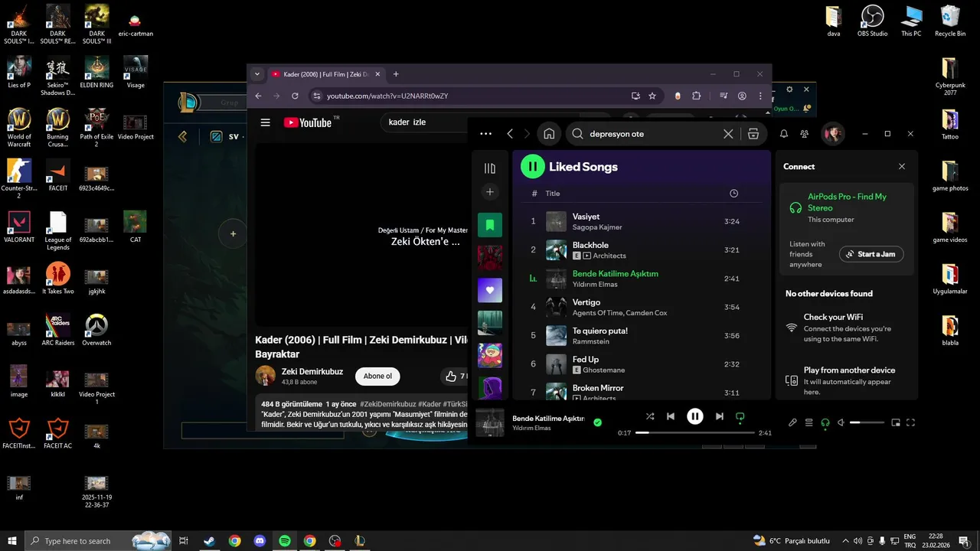This screenshot has width=980, height=551.
Task: Open Zeki Demirkubuz channel name
Action: click(312, 371)
